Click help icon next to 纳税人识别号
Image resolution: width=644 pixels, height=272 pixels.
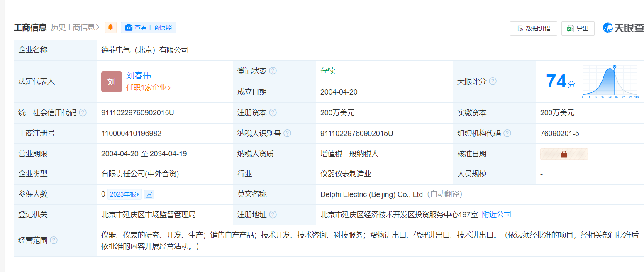[x=287, y=134]
